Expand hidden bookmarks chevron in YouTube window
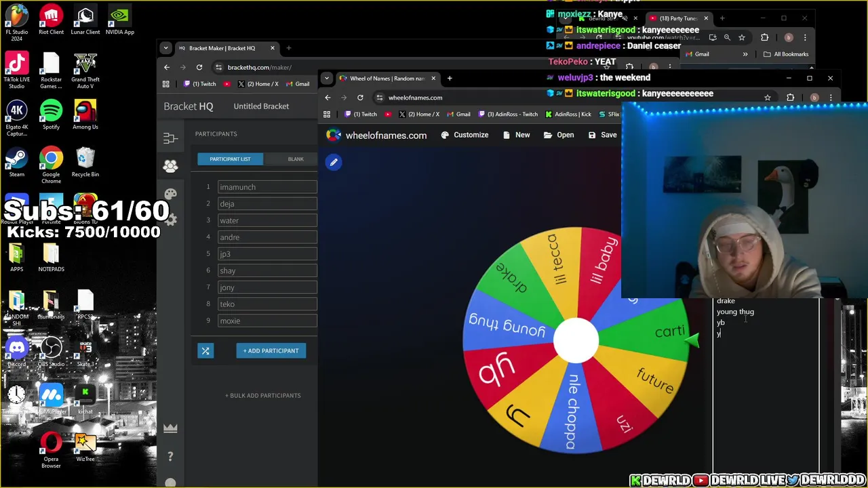This screenshot has height=488, width=868. click(745, 54)
